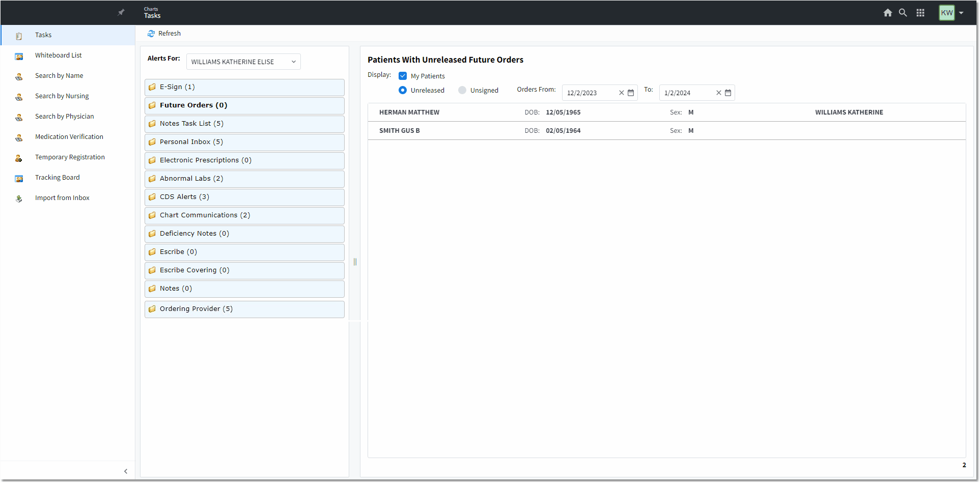Collapse the sidebar with the chevron
Viewport: 980px width, 483px height.
coord(126,471)
